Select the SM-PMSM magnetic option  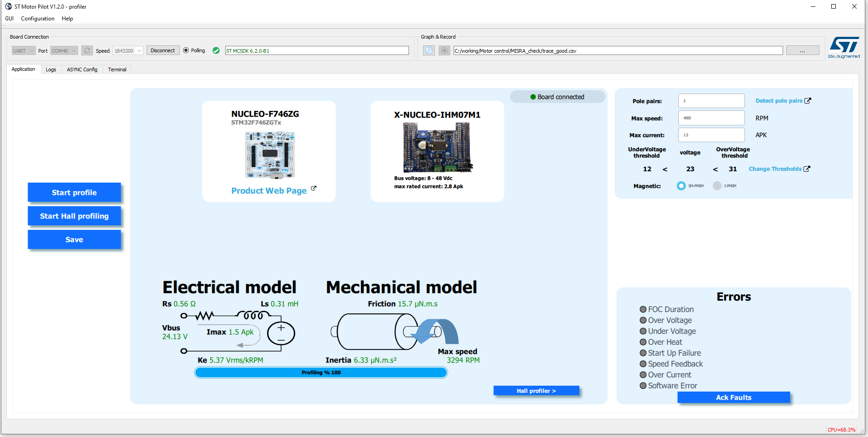pyautogui.click(x=681, y=186)
